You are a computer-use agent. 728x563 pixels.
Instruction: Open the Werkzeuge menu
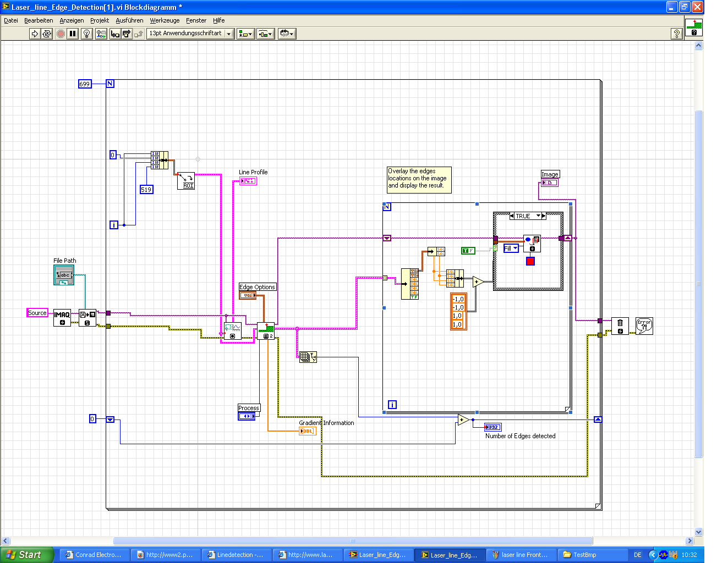click(x=165, y=20)
